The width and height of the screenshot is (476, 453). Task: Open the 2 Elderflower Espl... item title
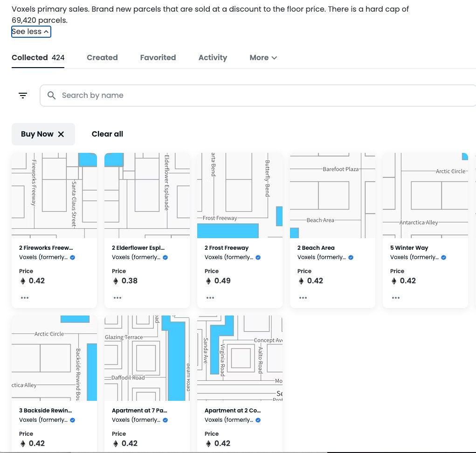pyautogui.click(x=138, y=248)
